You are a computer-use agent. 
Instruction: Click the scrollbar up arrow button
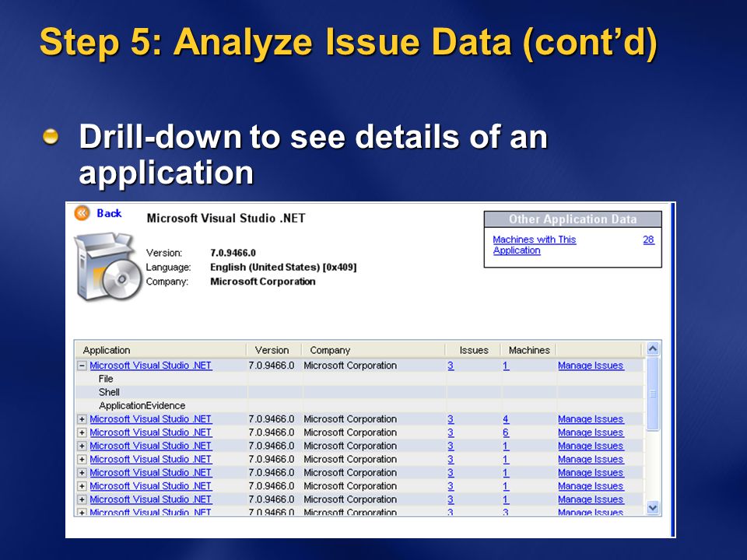pyautogui.click(x=653, y=349)
